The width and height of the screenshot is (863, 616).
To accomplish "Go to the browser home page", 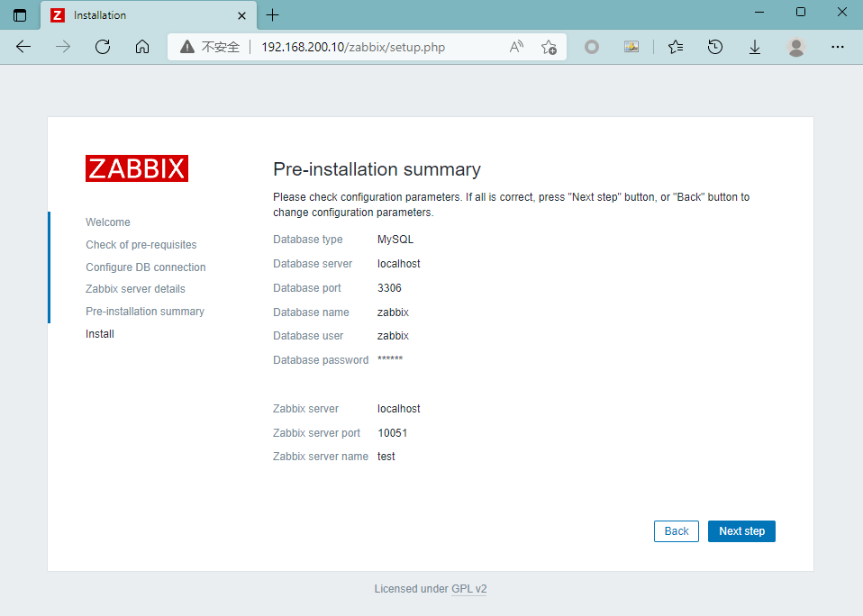I will pyautogui.click(x=142, y=47).
